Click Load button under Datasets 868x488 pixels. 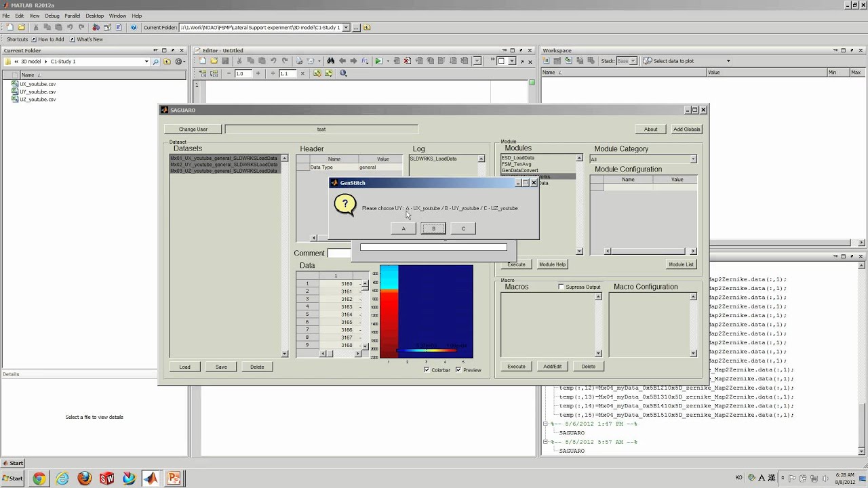click(x=184, y=367)
